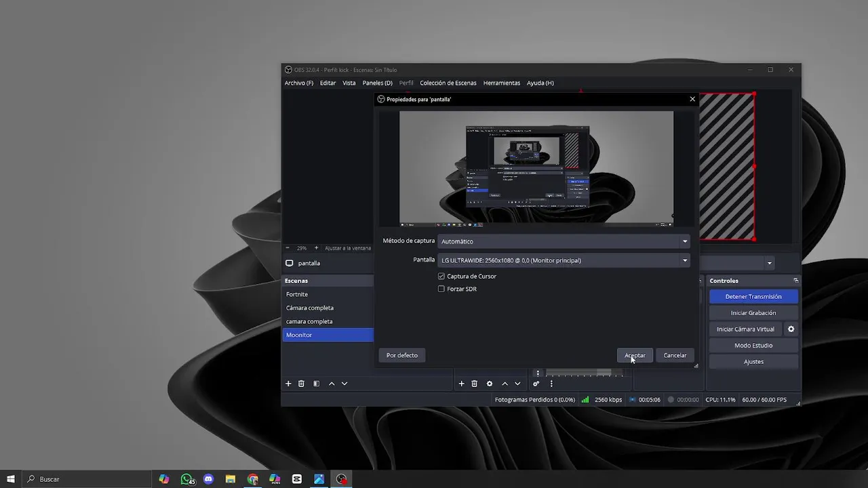Click the Windows Buscar search box
868x488 pixels.
88,479
